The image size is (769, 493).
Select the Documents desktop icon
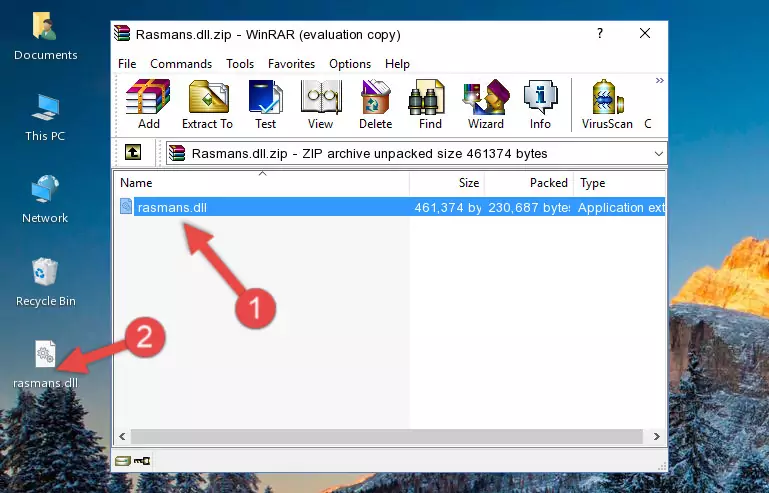click(45, 36)
